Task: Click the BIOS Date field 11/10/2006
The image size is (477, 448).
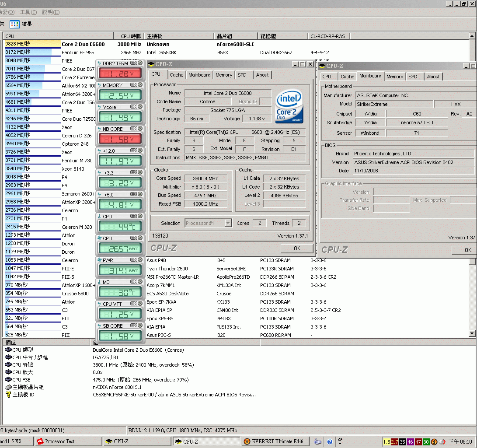Action: coord(413,171)
